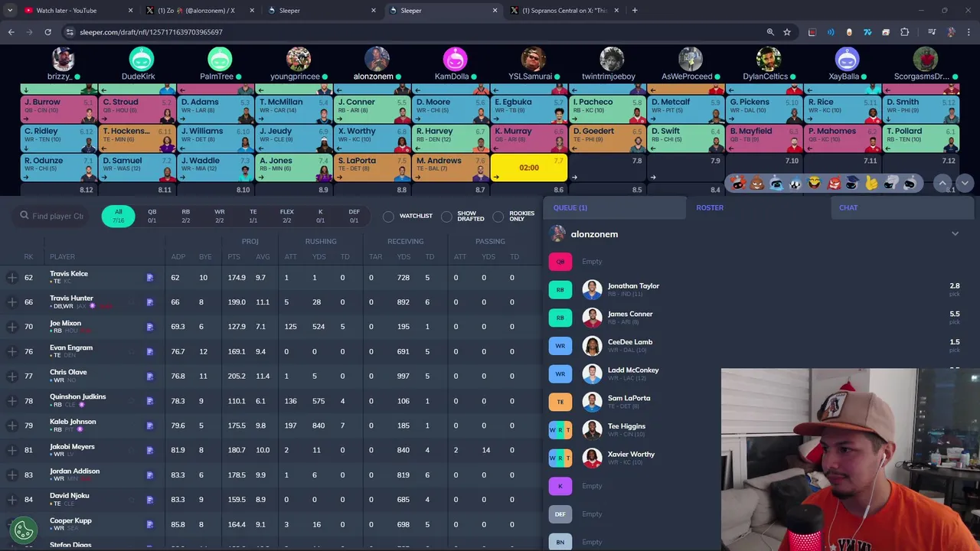Screen dimensions: 980x551
Task: Toggle the Show Drafted filter
Action: (x=446, y=217)
